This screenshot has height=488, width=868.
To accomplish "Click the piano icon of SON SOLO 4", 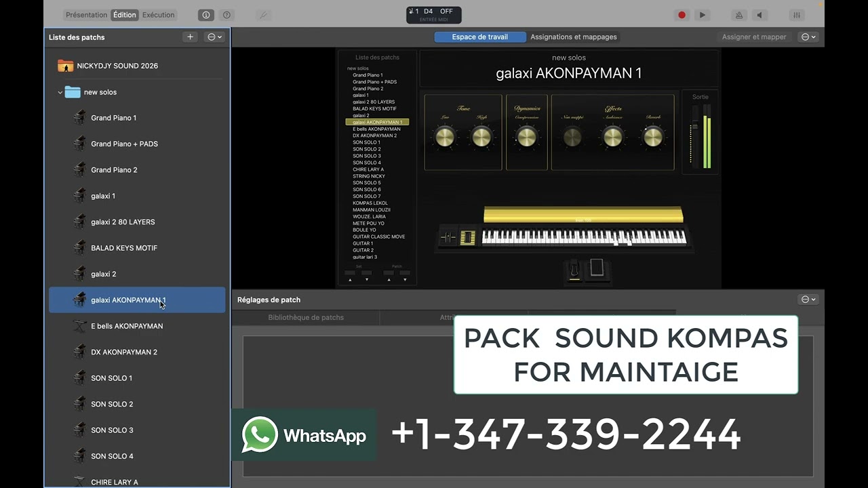I will (79, 456).
